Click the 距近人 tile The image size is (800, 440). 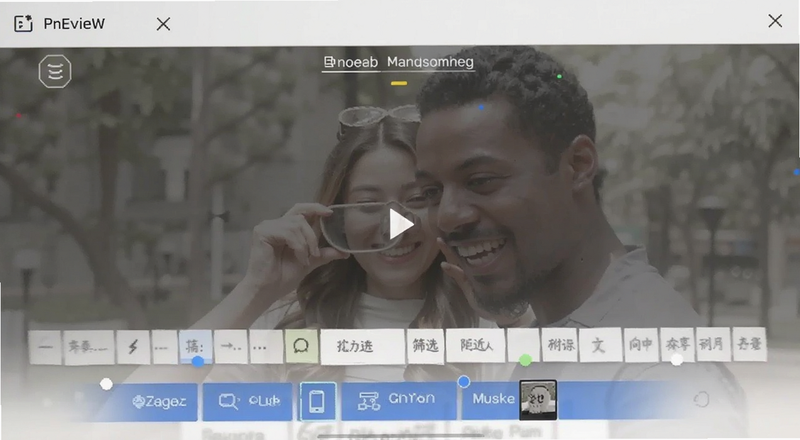click(x=476, y=346)
